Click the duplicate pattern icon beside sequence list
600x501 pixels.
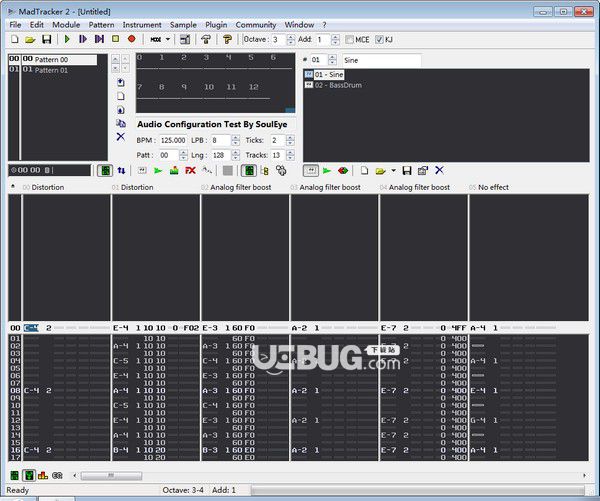(x=121, y=123)
